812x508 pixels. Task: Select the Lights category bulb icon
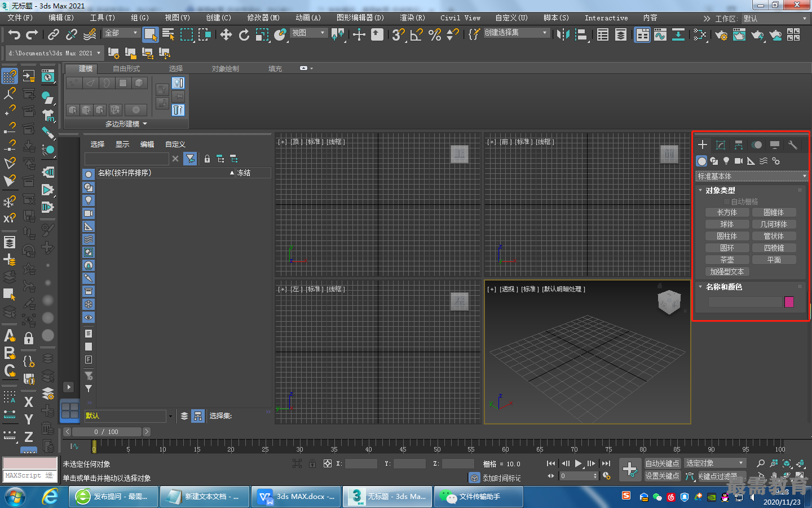(726, 161)
